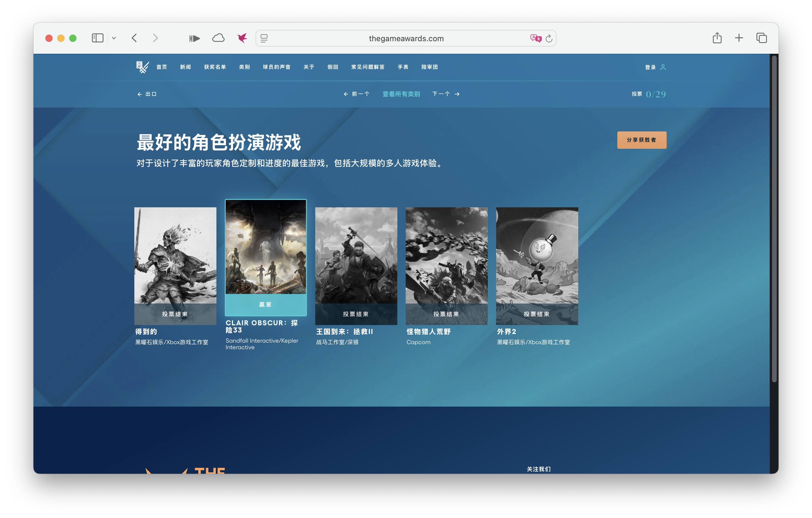The width and height of the screenshot is (812, 518).
Task: Click the address bar showing thegameawards.com
Action: pyautogui.click(x=406, y=38)
